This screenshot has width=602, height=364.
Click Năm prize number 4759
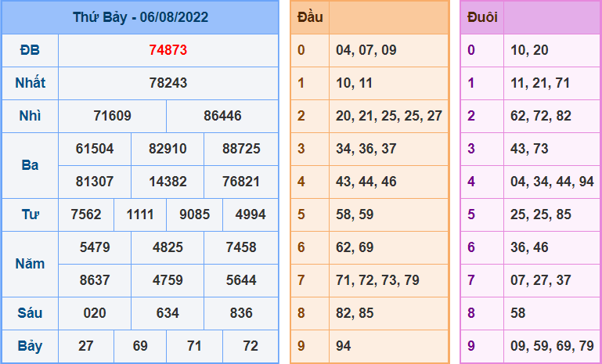[168, 280]
